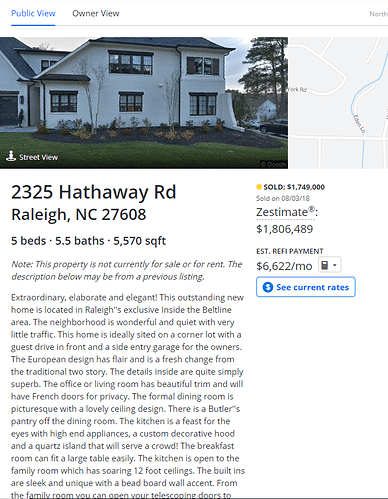Open the neighborhood map thumbnail
This screenshot has width=388, height=499.
coord(338,103)
